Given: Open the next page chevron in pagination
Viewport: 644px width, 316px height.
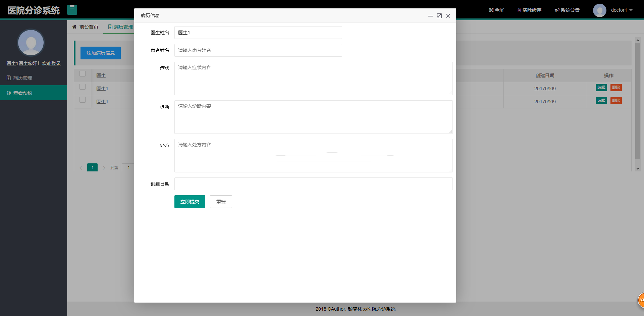Looking at the screenshot, I should tap(104, 167).
